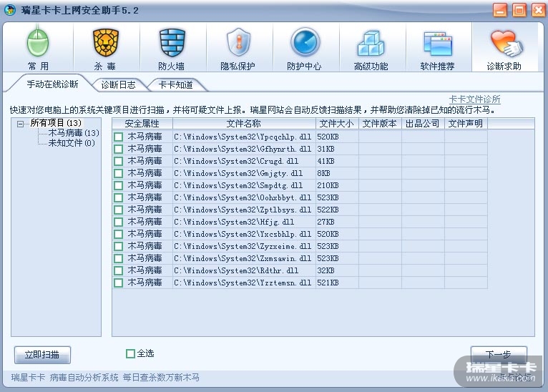Select 未知文件 (0) in the tree
Image resolution: width=548 pixels, height=392 pixels.
[x=72, y=143]
